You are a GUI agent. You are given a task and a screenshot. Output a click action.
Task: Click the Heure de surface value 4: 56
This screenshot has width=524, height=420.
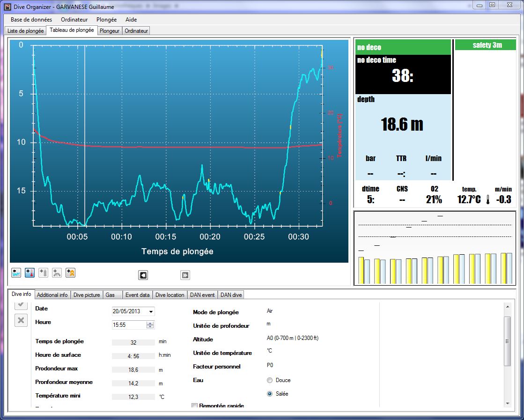coord(133,356)
